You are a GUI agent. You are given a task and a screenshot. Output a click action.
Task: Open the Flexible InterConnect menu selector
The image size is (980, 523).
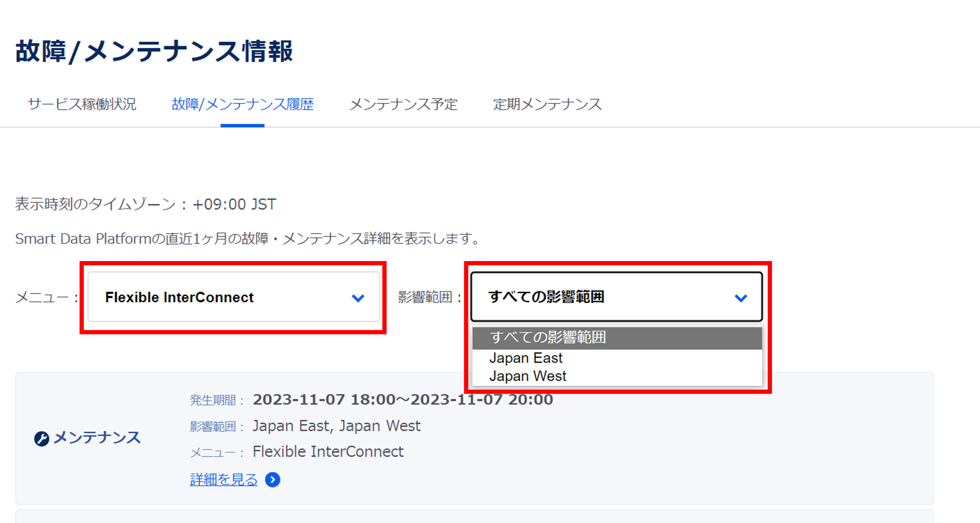pos(234,298)
